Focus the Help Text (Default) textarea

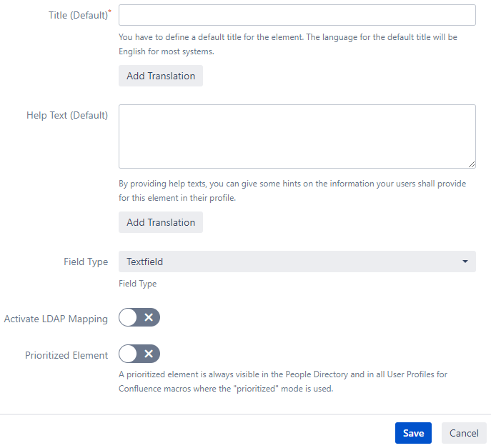(x=297, y=136)
